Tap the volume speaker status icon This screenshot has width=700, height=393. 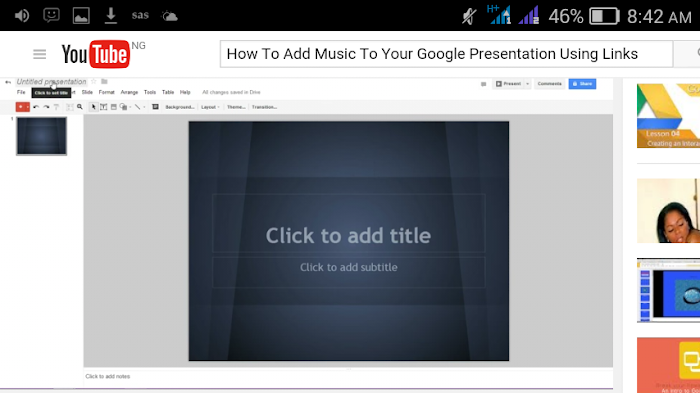(x=21, y=16)
